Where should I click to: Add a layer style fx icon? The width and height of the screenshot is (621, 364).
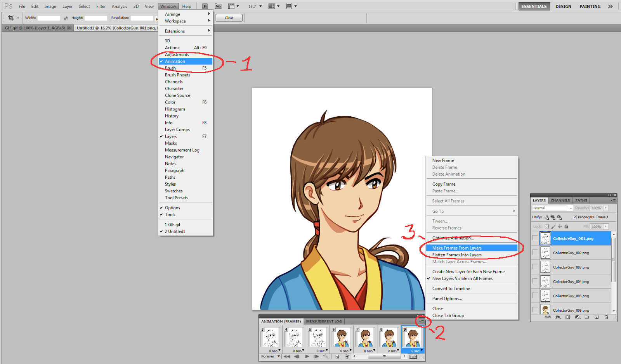point(558,317)
